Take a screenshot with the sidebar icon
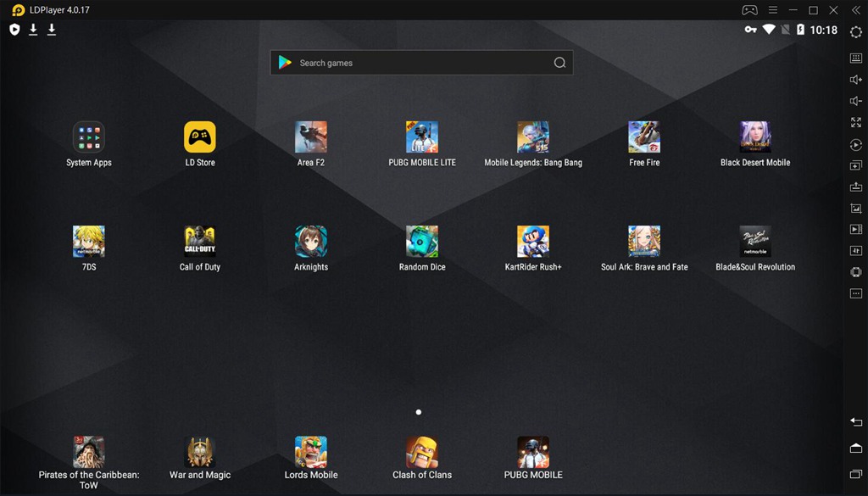The image size is (868, 496). pyautogui.click(x=856, y=208)
